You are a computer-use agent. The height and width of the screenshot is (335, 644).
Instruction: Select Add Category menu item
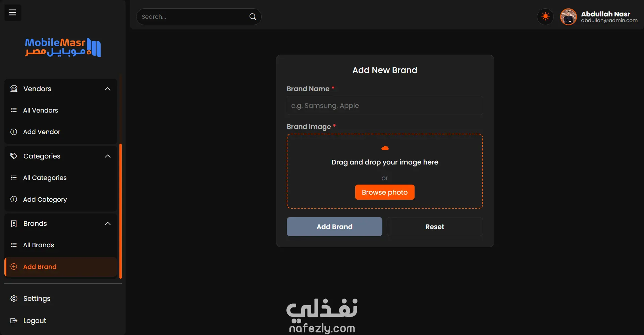61,199
